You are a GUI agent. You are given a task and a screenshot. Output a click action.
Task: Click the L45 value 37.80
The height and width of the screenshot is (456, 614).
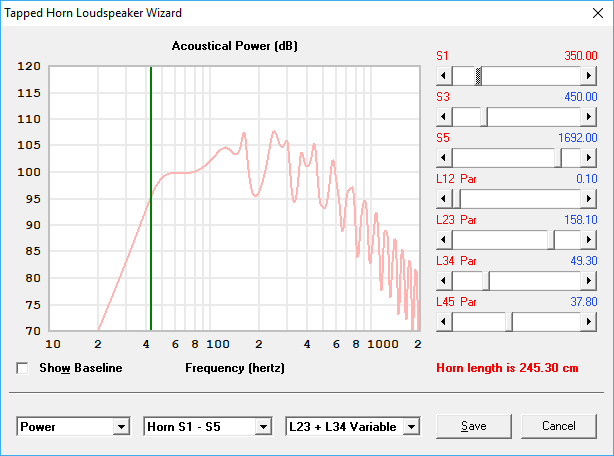(584, 302)
